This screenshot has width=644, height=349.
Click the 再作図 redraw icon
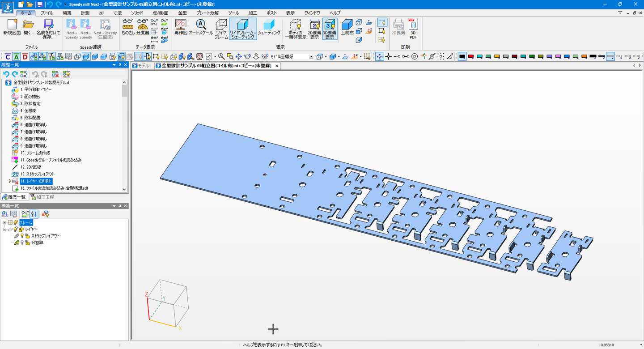coord(181,28)
